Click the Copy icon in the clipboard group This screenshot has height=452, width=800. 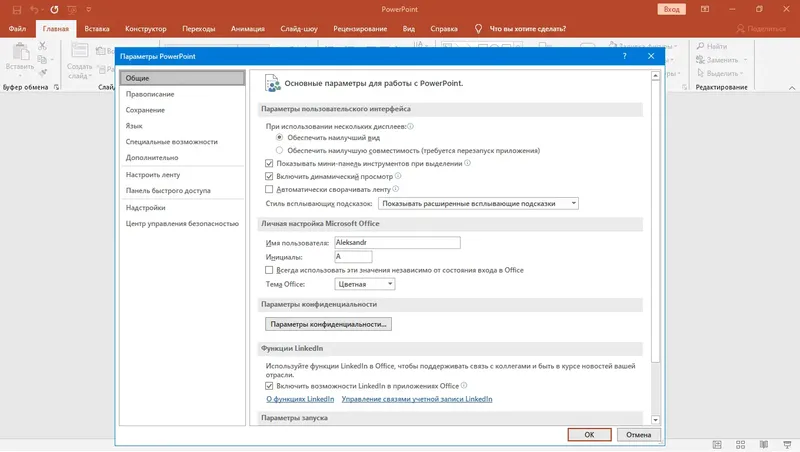42,59
